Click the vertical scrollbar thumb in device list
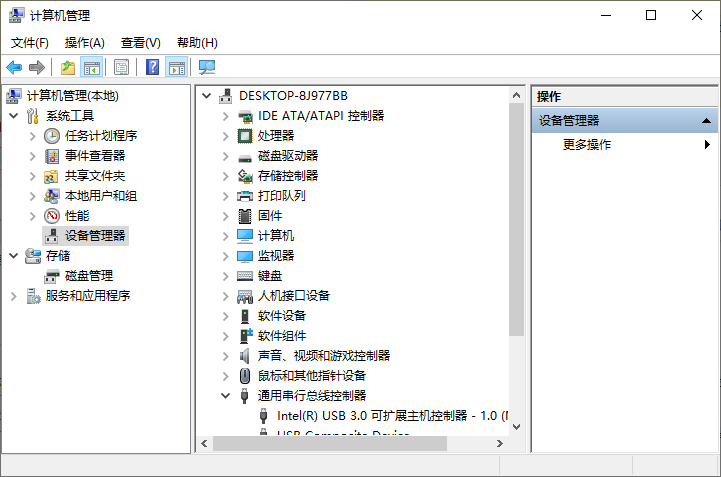Image resolution: width=721 pixels, height=477 pixels. coord(516,220)
